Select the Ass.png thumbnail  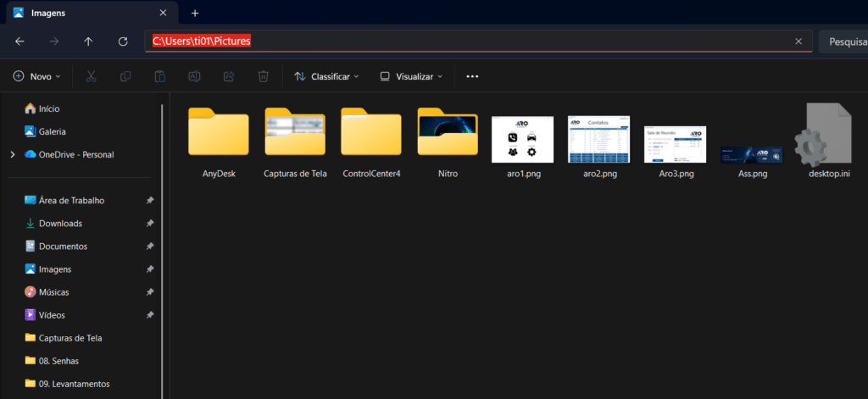(752, 155)
